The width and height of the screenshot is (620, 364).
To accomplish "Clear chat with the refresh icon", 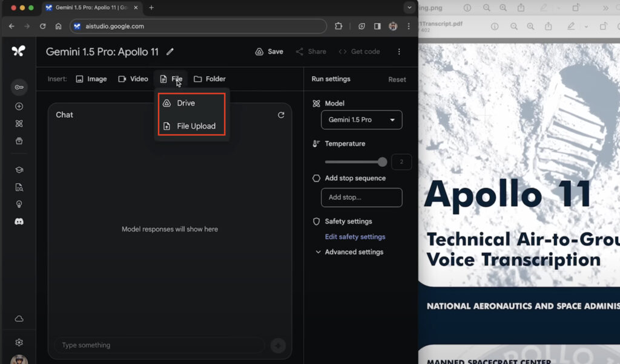I will click(x=281, y=115).
